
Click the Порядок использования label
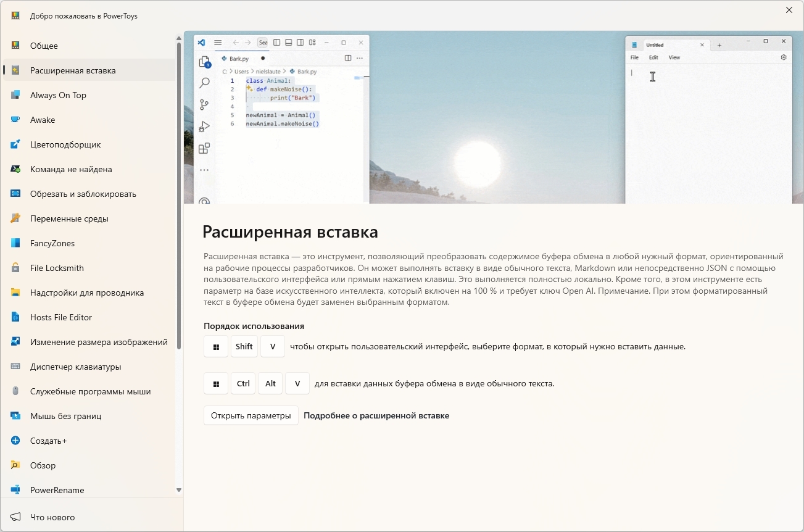[x=254, y=326]
